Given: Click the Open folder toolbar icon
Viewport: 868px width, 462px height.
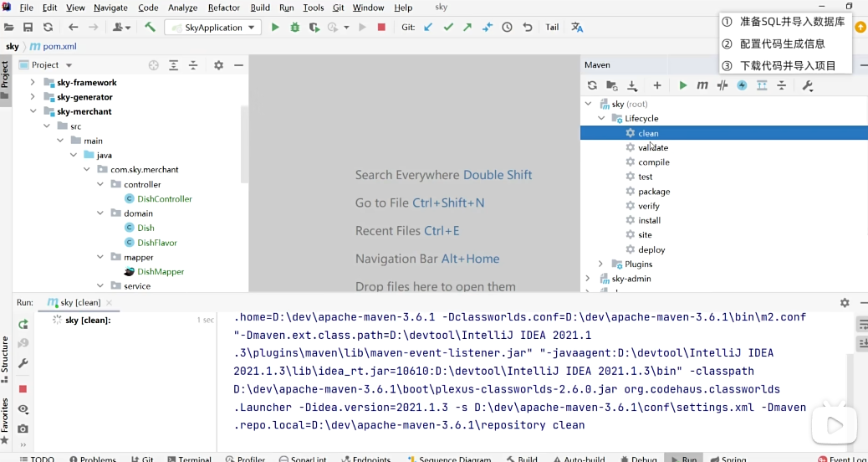Looking at the screenshot, I should pos(8,27).
